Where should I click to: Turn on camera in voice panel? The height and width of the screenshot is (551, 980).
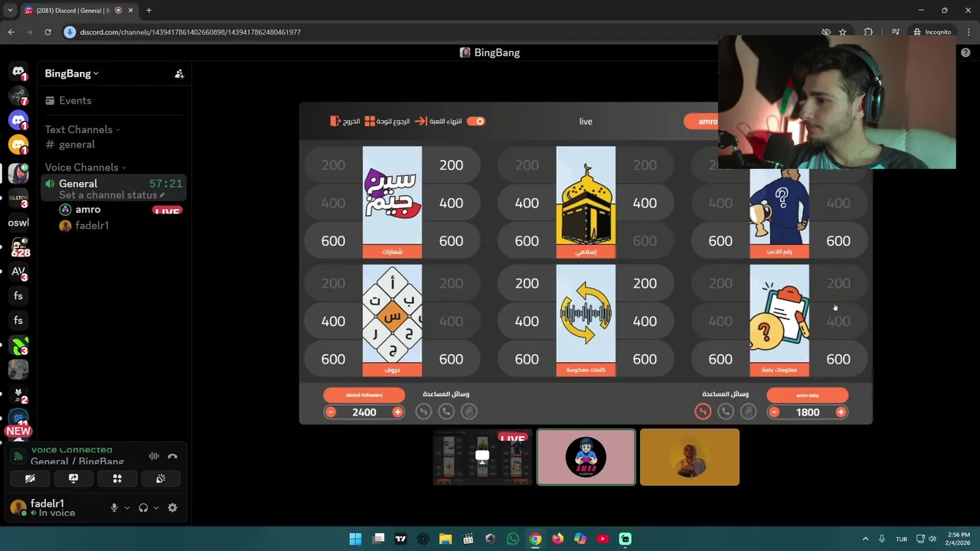pyautogui.click(x=30, y=478)
